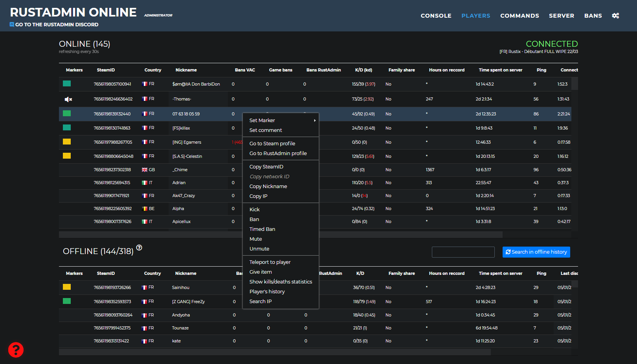Sort online table by K/D (kd) header
637x364 pixels.
(363, 70)
